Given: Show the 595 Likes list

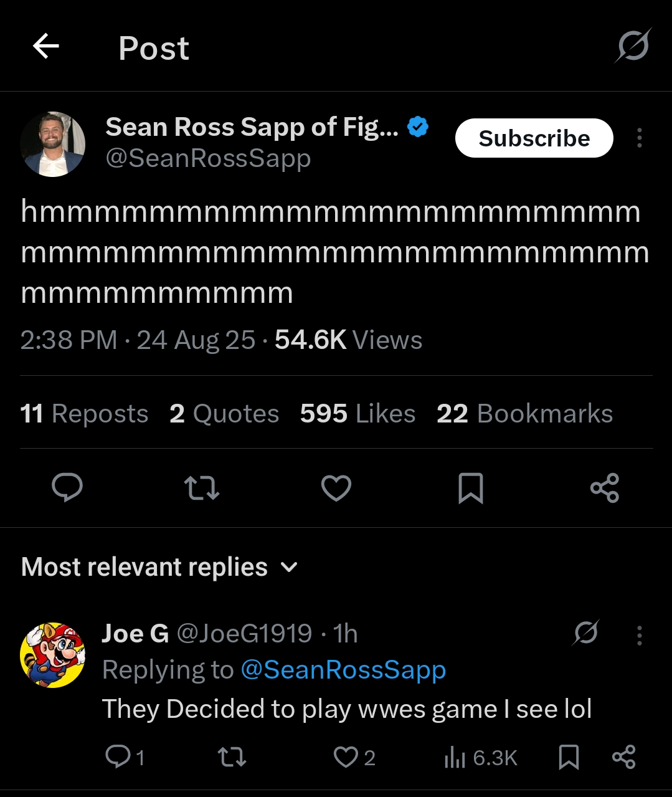Looking at the screenshot, I should tap(357, 414).
